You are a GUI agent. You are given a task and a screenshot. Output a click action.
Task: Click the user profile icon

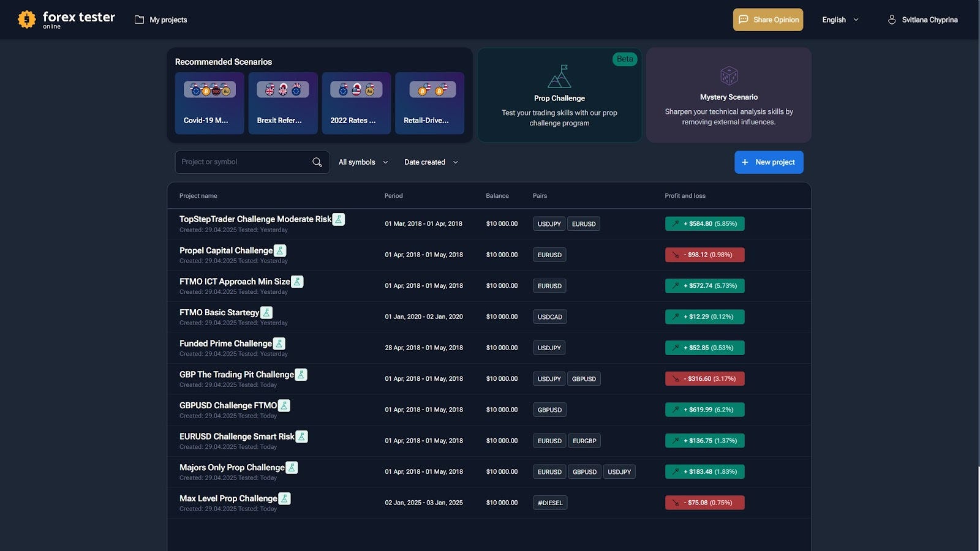coord(892,20)
